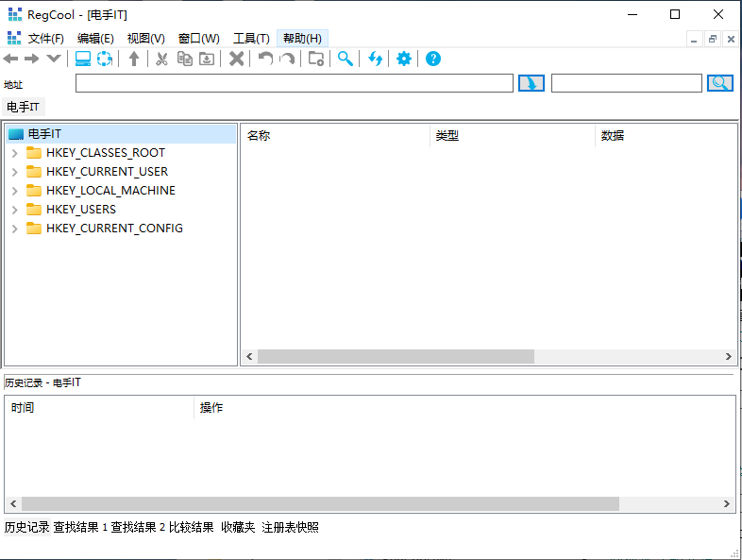Open the 编辑(E) menu

[95, 39]
